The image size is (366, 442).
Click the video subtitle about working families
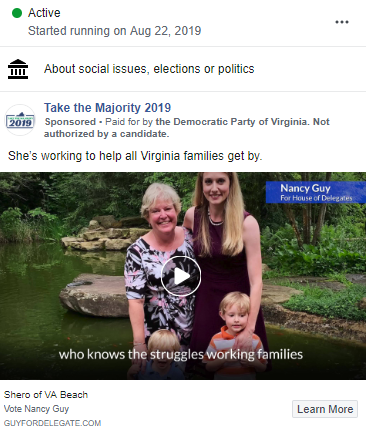(x=181, y=354)
